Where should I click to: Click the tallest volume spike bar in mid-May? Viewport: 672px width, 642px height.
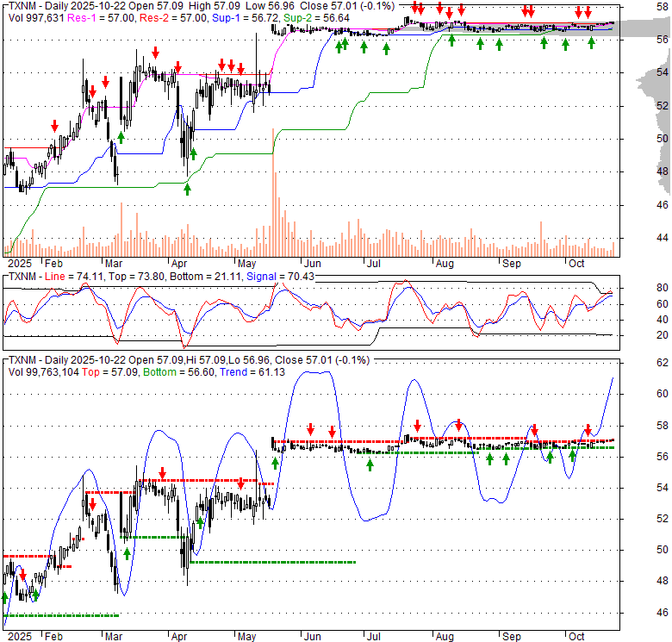[x=272, y=192]
